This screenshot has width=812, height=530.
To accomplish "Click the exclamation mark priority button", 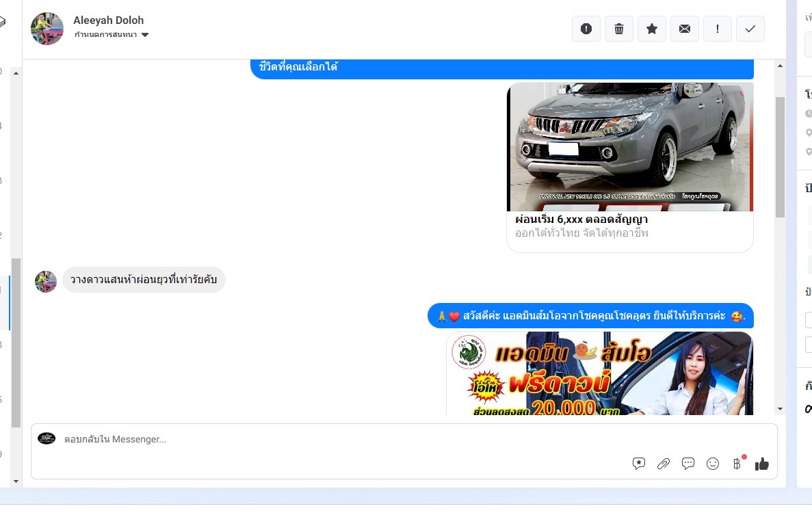I will pyautogui.click(x=718, y=29).
